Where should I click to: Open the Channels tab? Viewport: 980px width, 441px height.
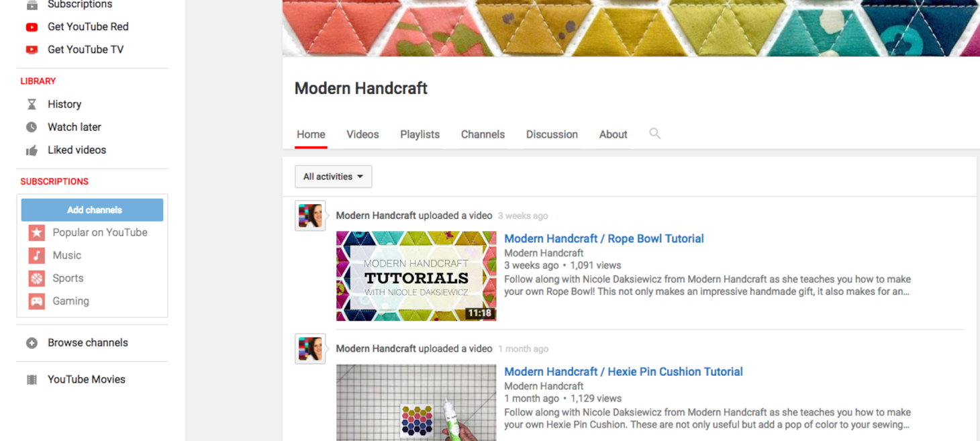[483, 134]
